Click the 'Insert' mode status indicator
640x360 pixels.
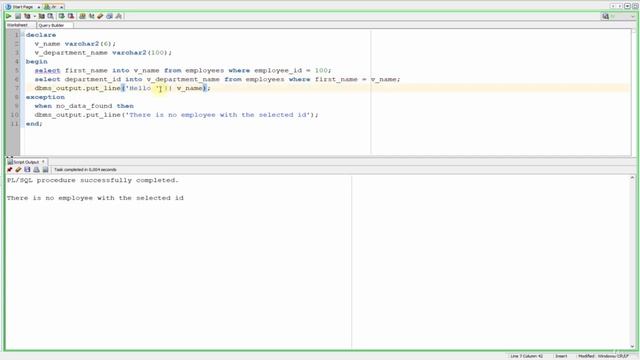[x=561, y=356]
